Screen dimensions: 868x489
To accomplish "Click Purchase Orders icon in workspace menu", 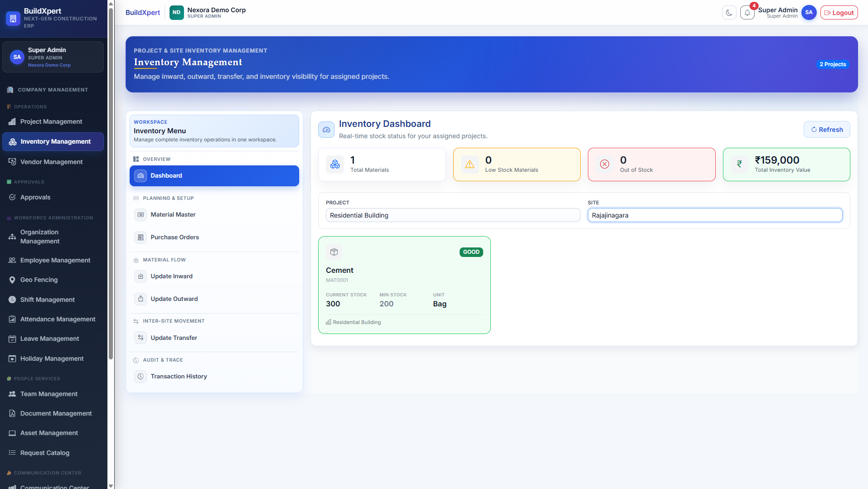I will pyautogui.click(x=141, y=237).
